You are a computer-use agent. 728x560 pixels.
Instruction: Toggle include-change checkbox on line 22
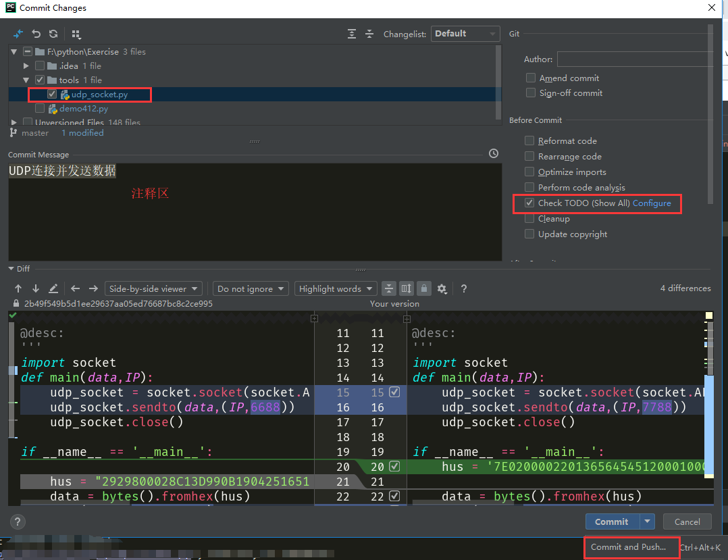point(394,496)
